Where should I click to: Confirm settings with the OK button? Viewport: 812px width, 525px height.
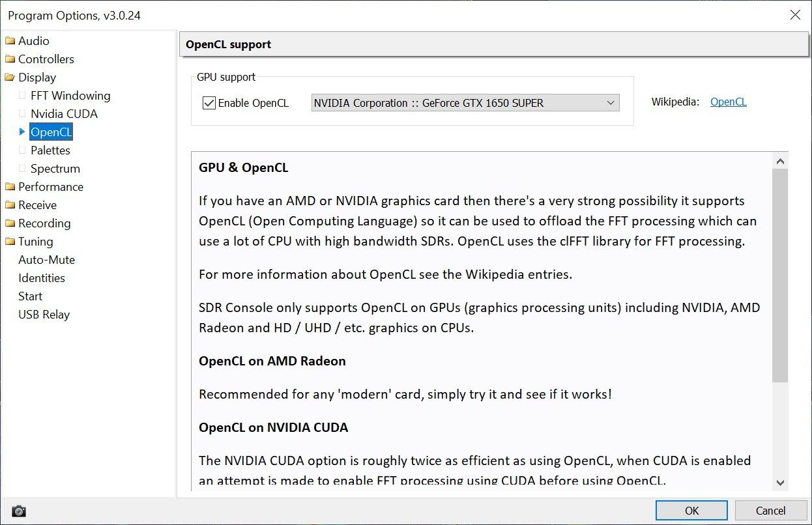(691, 511)
